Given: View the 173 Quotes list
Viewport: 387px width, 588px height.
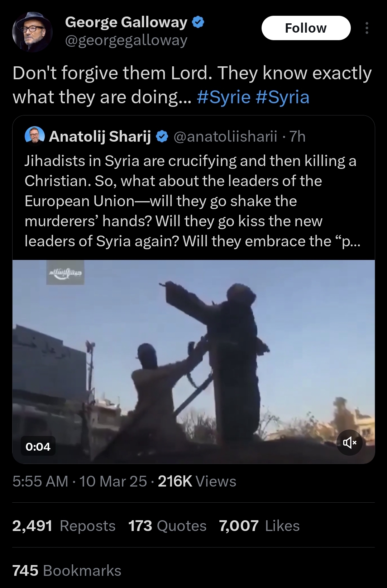Looking at the screenshot, I should [167, 526].
